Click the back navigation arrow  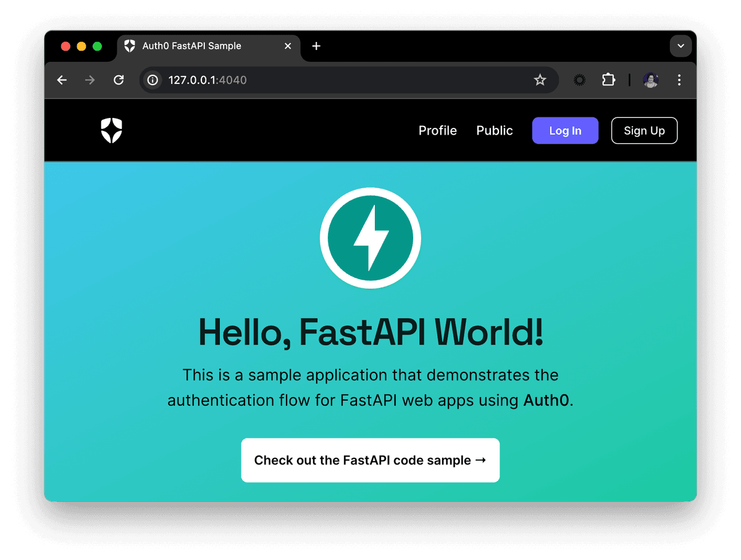[61, 80]
